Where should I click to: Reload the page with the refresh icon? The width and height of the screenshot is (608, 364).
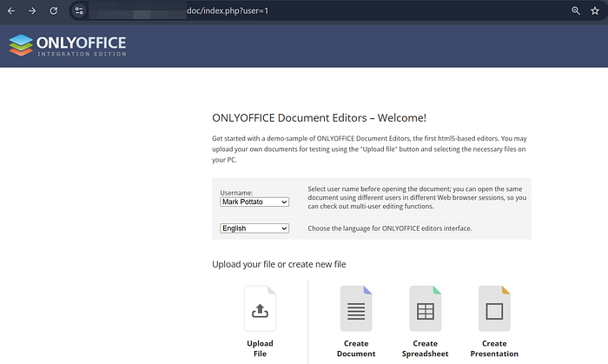click(54, 10)
